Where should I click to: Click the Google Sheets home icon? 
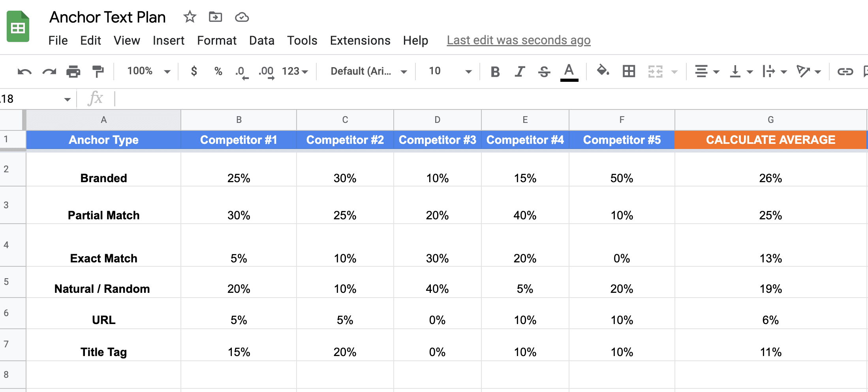pyautogui.click(x=18, y=26)
